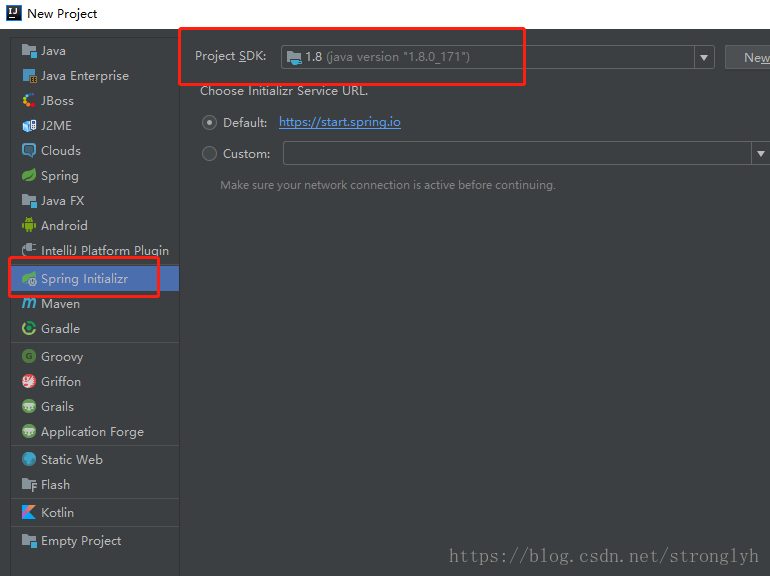This screenshot has width=770, height=576.
Task: Click the Static Web globe icon
Action: click(x=29, y=459)
